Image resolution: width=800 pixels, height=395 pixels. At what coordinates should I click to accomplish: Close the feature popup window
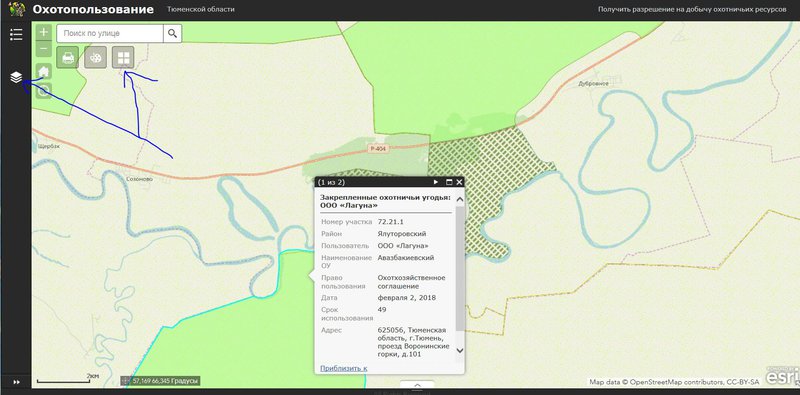[459, 182]
